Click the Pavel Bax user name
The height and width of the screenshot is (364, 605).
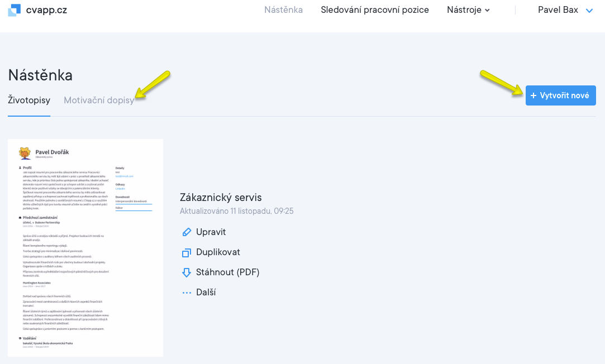pyautogui.click(x=558, y=9)
